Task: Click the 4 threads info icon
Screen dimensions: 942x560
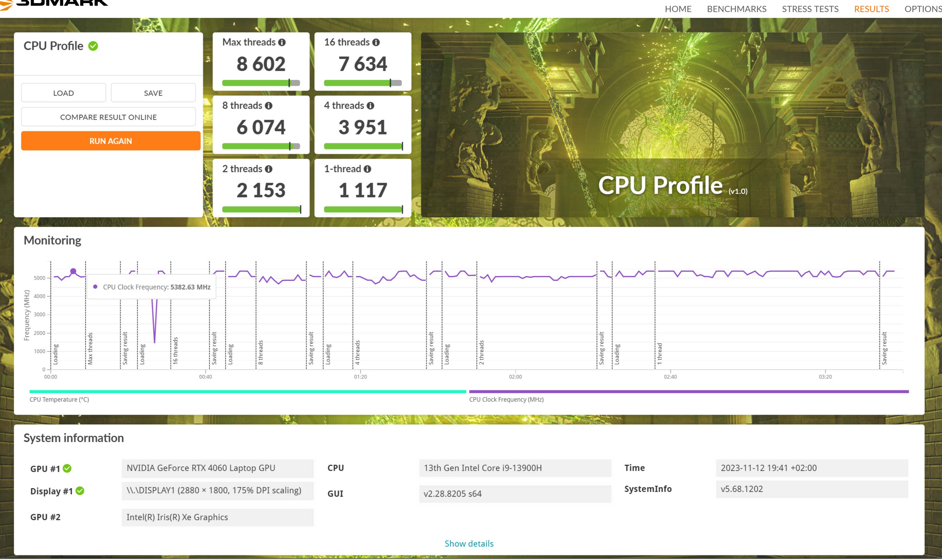Action: 370,106
